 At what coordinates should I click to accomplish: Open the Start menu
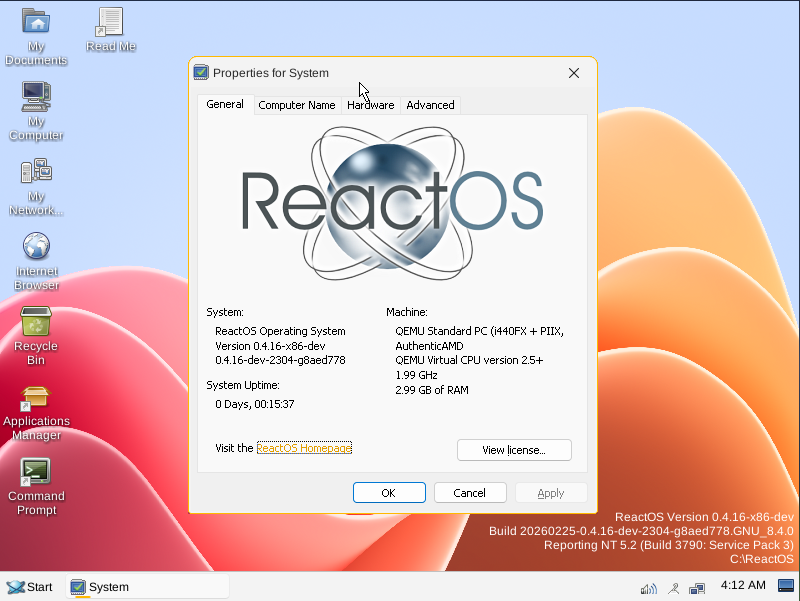30,587
